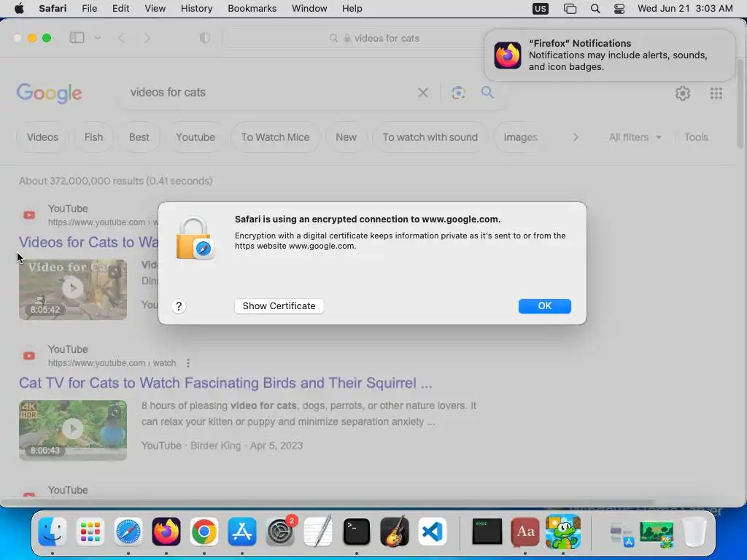The height and width of the screenshot is (560, 747).
Task: Open Terminal from the Dock
Action: click(356, 532)
